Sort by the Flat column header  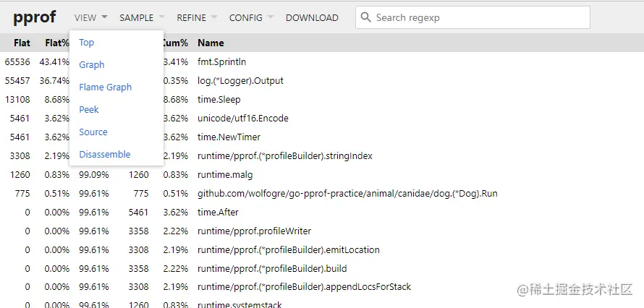point(22,43)
